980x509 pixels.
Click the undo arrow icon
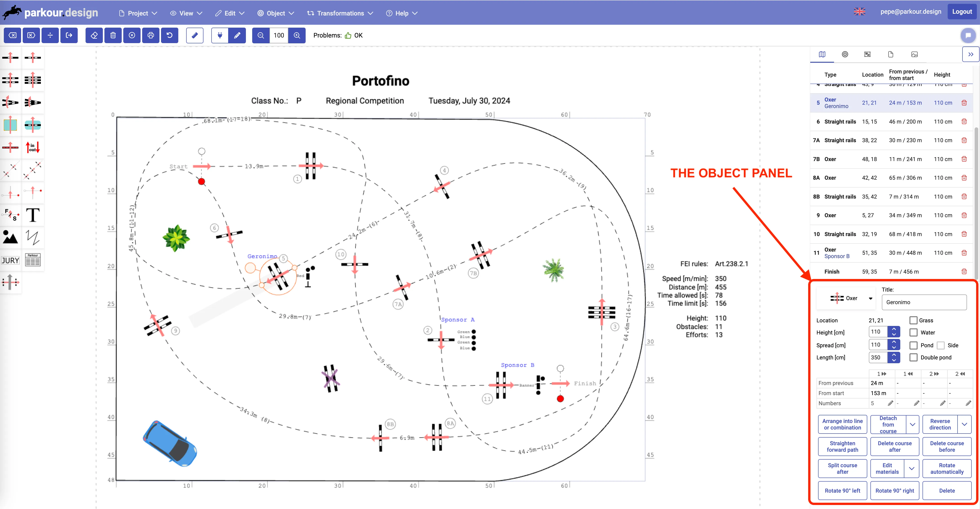(x=170, y=35)
